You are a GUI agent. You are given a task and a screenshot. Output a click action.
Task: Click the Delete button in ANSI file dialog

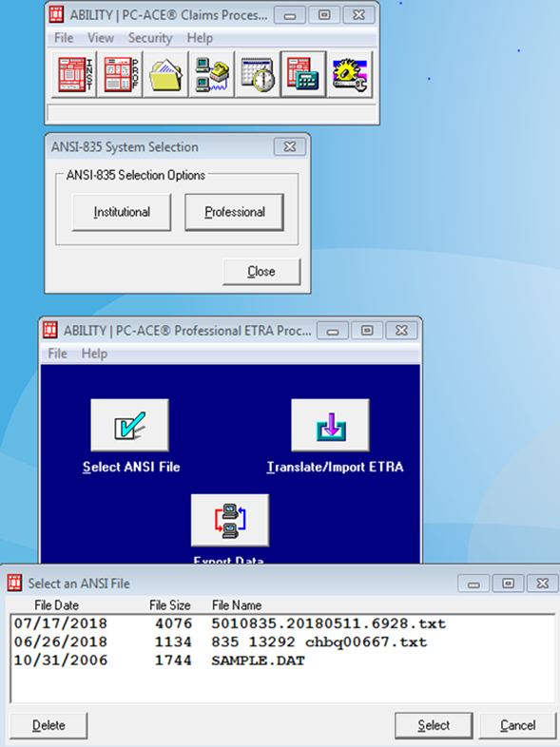48,725
